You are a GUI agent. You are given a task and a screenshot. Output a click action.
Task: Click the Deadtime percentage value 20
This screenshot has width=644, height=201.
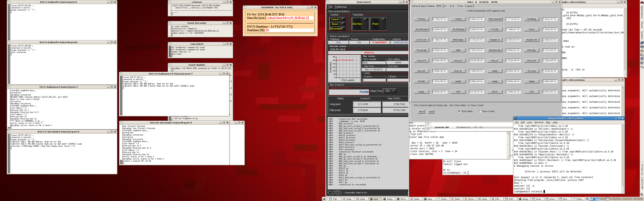[267, 30]
